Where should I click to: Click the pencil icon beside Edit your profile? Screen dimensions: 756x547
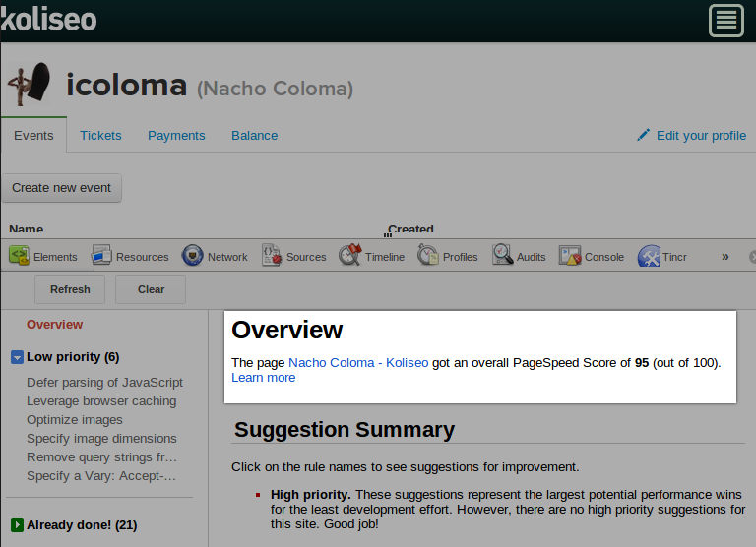tap(643, 135)
